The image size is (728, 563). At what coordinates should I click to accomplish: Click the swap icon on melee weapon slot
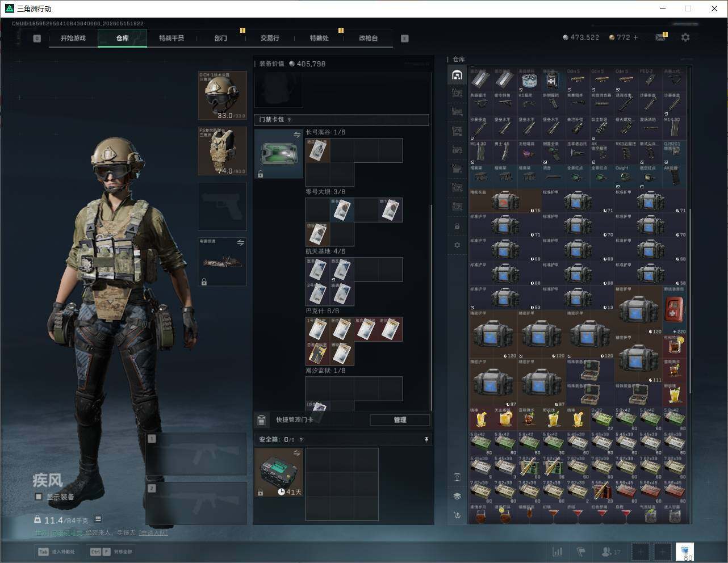pos(241,243)
